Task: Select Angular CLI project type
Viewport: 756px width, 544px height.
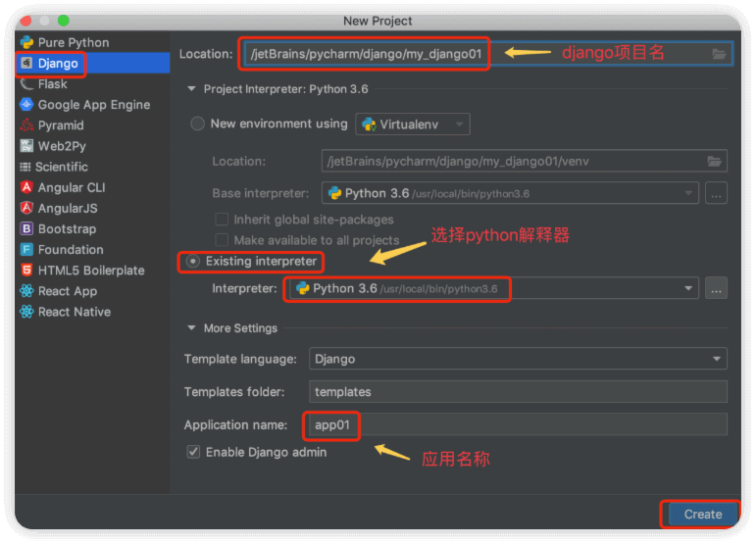Action: coord(92,187)
